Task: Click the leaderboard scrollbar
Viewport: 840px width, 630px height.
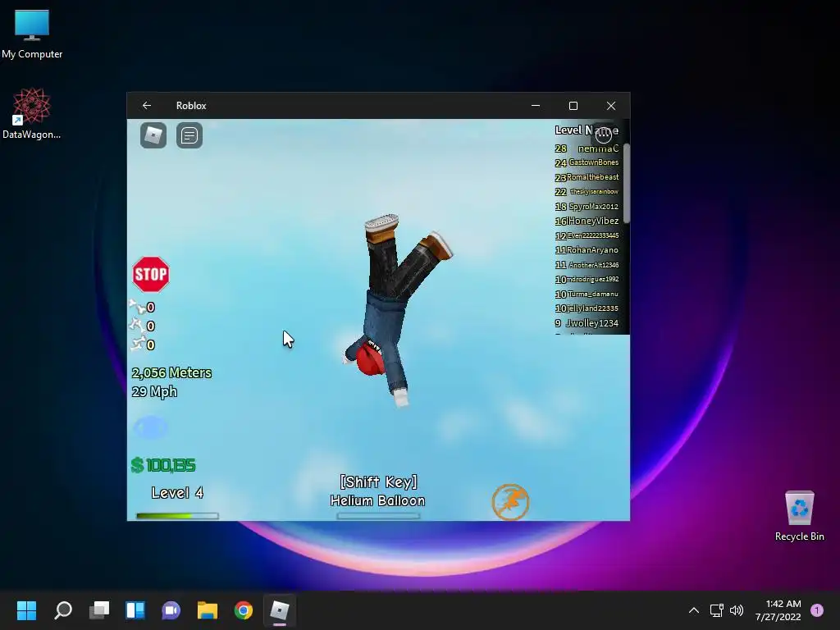Action: 626,183
